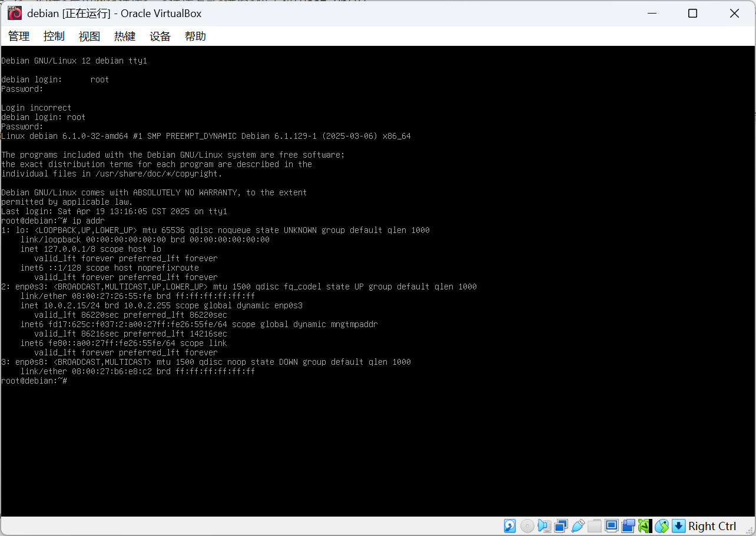Click the 'Linux debian 6.1.0-32-amd64' kernel line
Screen dimensions: 756x536
[206, 136]
